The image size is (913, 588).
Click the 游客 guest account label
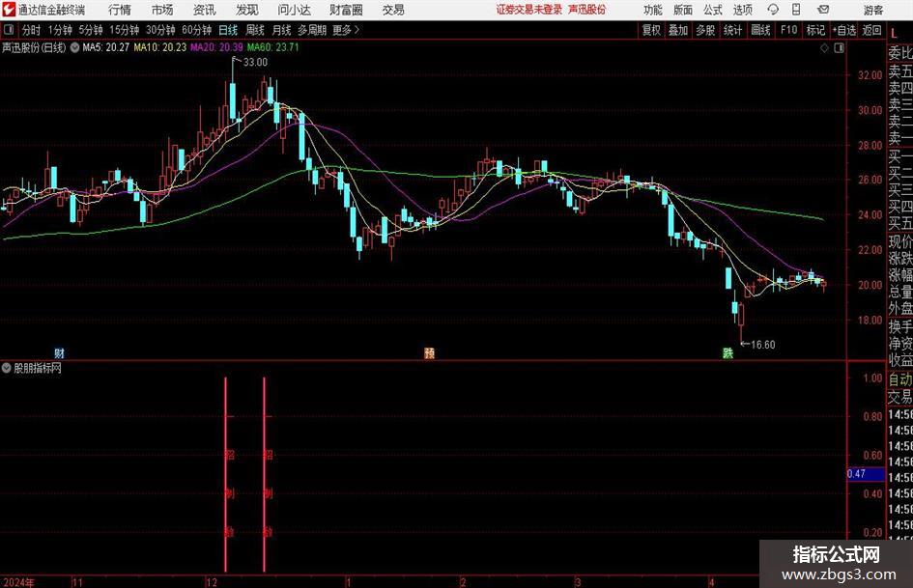872,10
